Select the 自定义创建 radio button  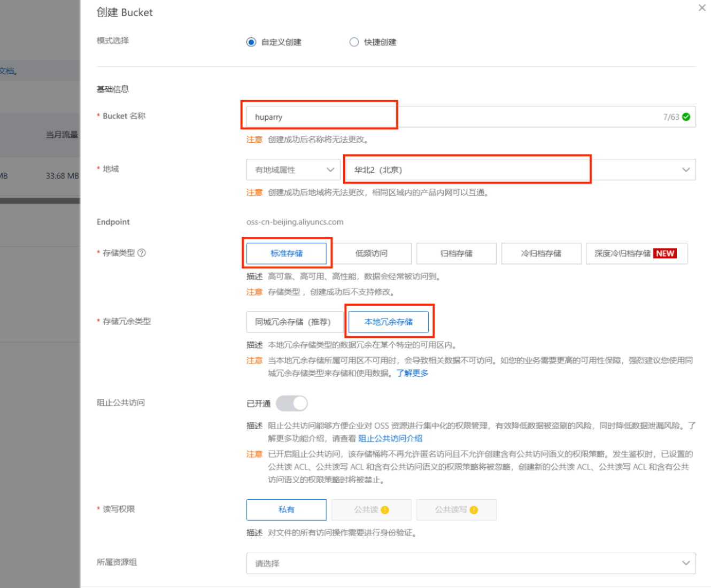pos(251,42)
